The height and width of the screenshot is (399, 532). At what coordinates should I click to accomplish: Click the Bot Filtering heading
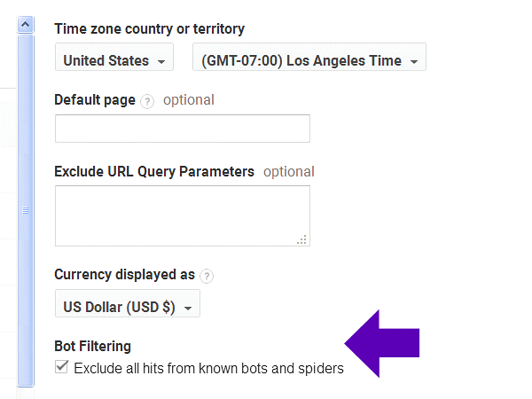[x=92, y=346]
